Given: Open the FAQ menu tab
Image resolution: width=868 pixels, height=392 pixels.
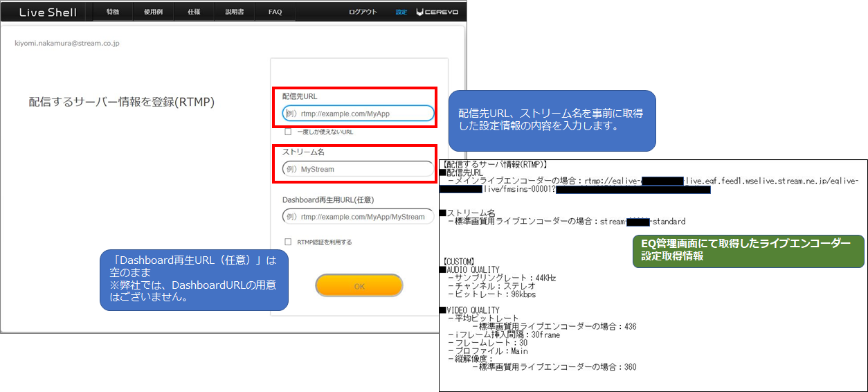Looking at the screenshot, I should [275, 12].
